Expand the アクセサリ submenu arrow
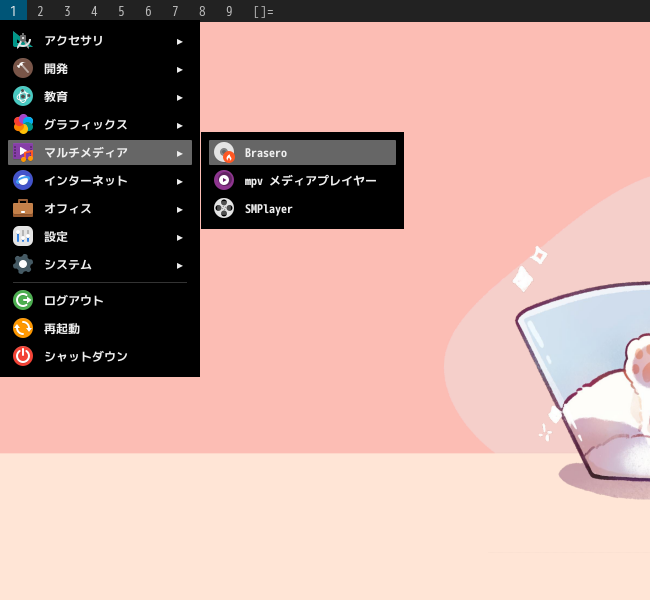Screen dimensions: 650x600 [x=179, y=41]
